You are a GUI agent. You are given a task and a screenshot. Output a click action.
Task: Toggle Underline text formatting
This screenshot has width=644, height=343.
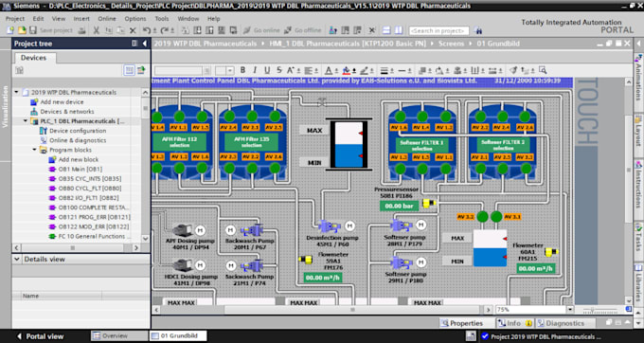point(267,70)
